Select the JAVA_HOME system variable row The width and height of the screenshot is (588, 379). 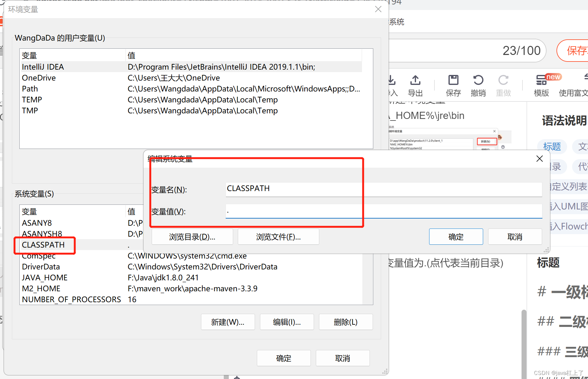(x=191, y=278)
